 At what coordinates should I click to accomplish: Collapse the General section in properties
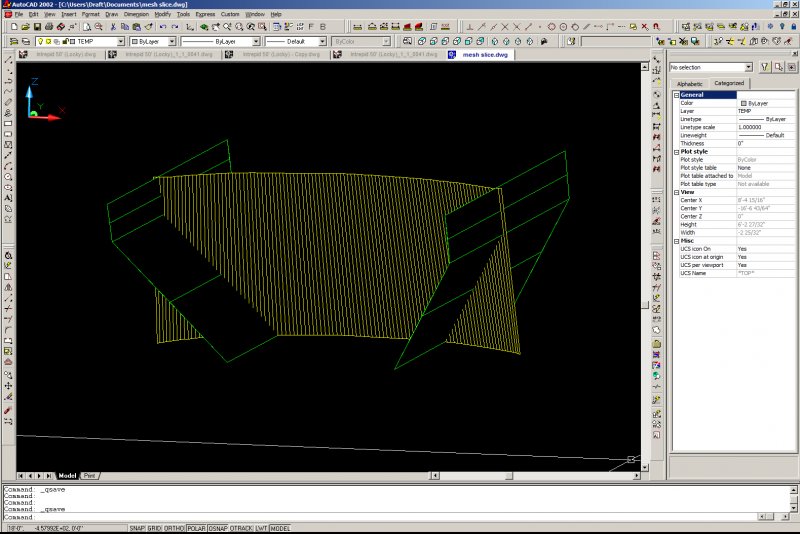676,95
